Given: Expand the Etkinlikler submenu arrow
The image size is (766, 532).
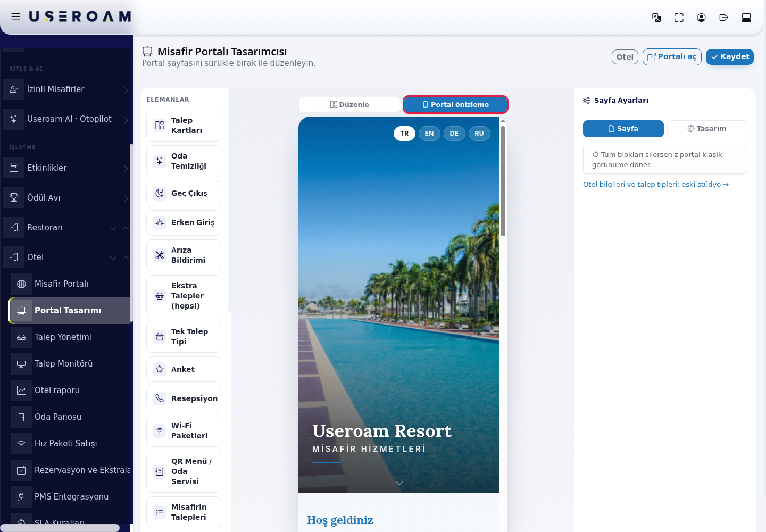Looking at the screenshot, I should pyautogui.click(x=126, y=169).
